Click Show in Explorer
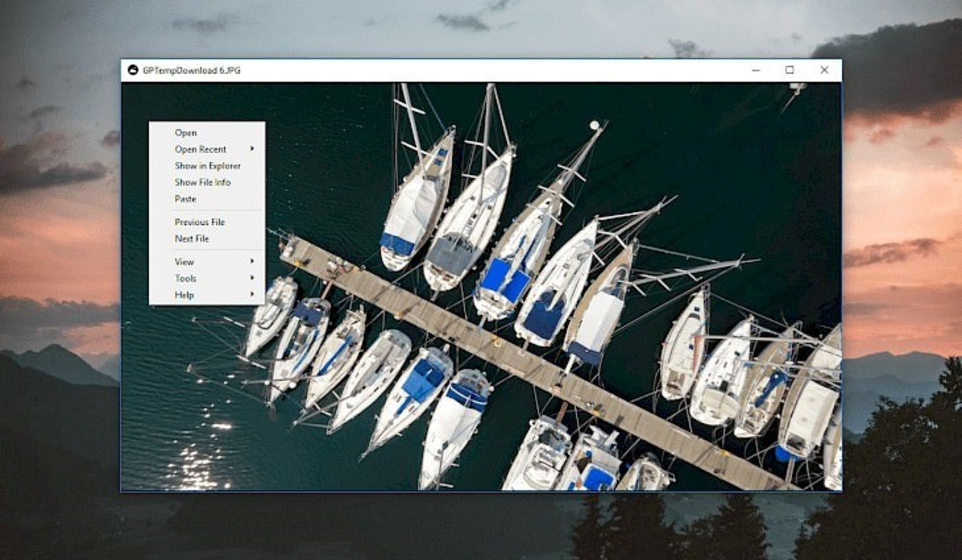This screenshot has height=560, width=962. (207, 166)
